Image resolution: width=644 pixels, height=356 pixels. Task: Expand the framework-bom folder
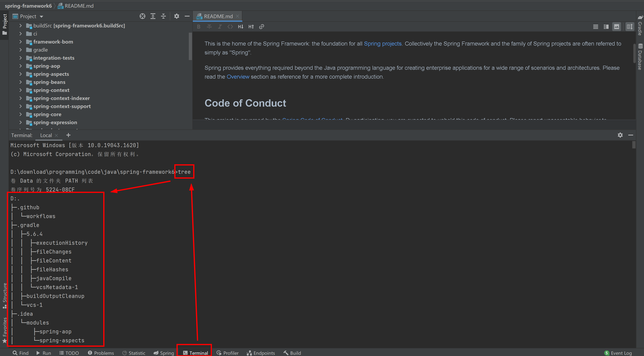point(21,42)
